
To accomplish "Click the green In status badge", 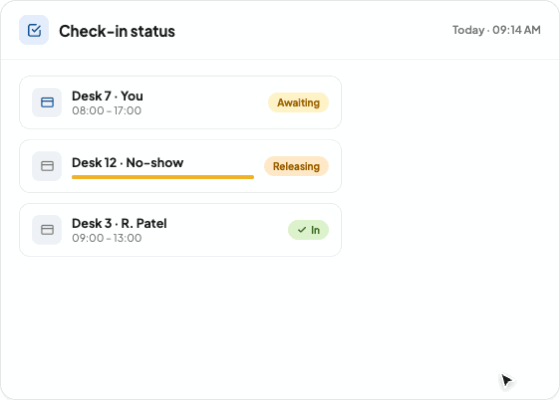I will coord(308,230).
